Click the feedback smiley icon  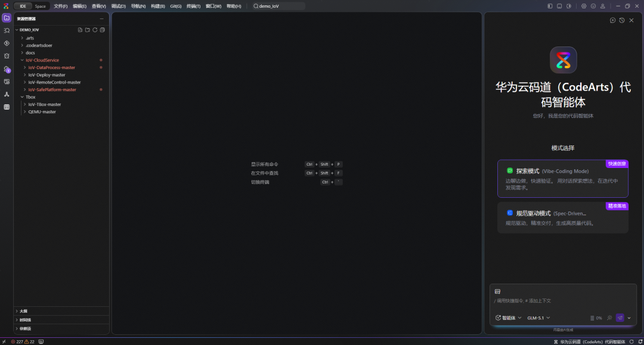point(593,6)
